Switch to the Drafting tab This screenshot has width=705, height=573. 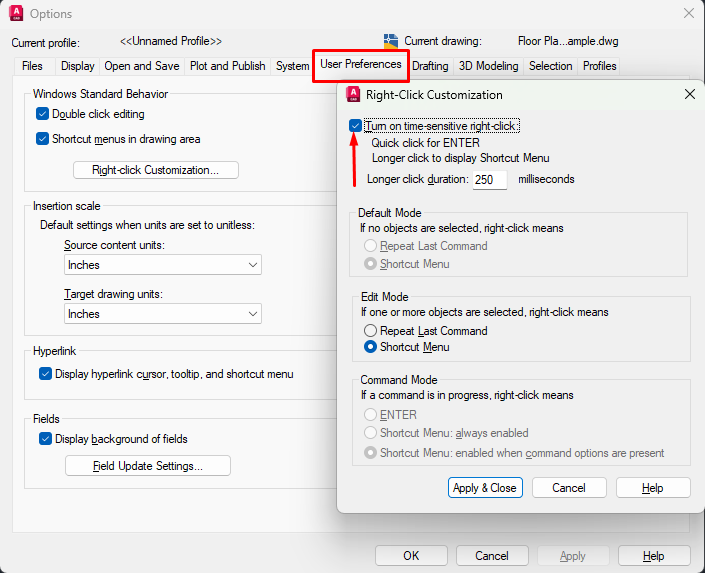point(430,66)
